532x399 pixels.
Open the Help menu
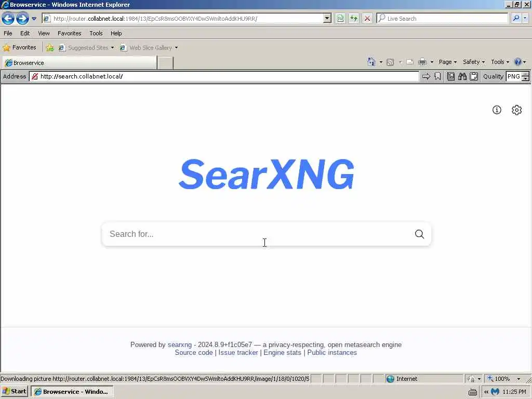tap(116, 33)
